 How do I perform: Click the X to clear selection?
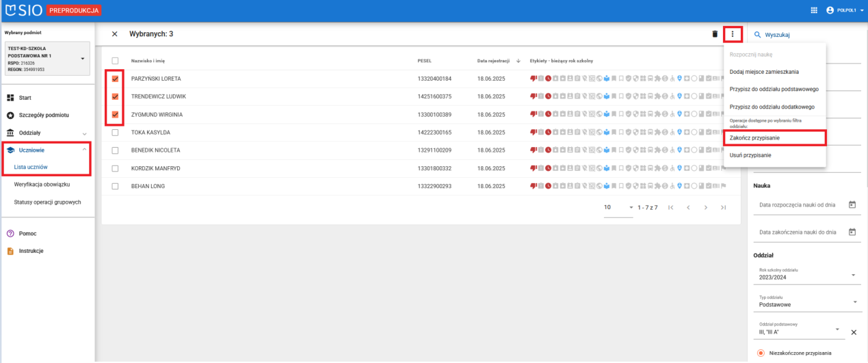(114, 34)
